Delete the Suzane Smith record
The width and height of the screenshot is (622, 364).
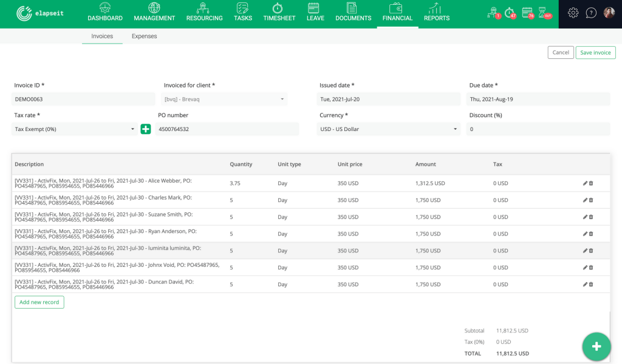coord(591,217)
